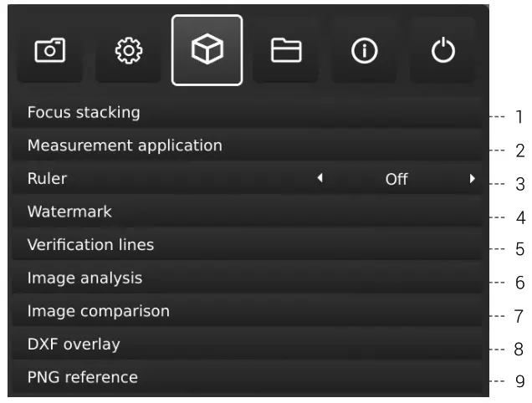532x403 pixels.
Task: Open the Watermark option
Action: tap(69, 212)
